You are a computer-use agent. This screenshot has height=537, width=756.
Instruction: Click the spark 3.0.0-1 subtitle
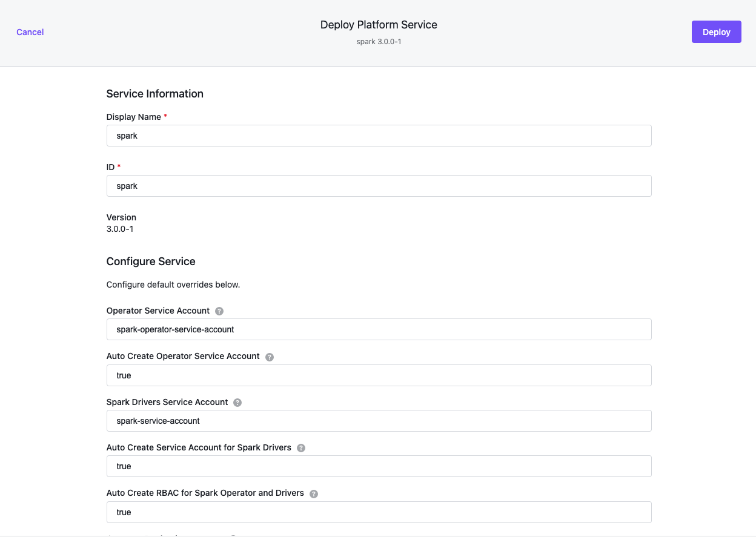tap(379, 42)
